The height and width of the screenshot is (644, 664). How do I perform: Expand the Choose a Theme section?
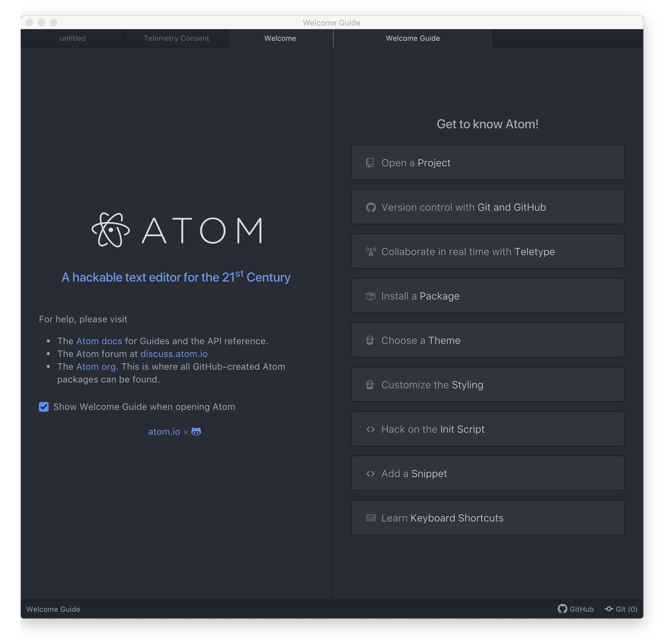pyautogui.click(x=488, y=340)
